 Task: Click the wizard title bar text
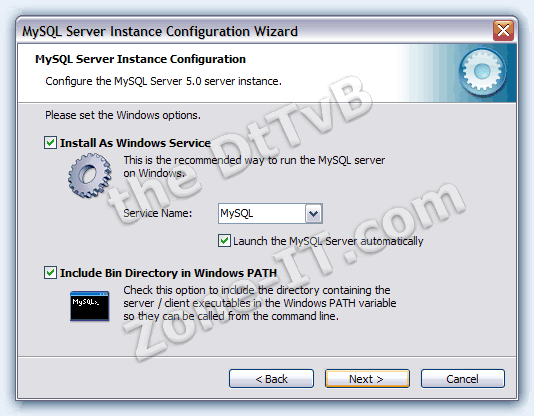(x=160, y=31)
